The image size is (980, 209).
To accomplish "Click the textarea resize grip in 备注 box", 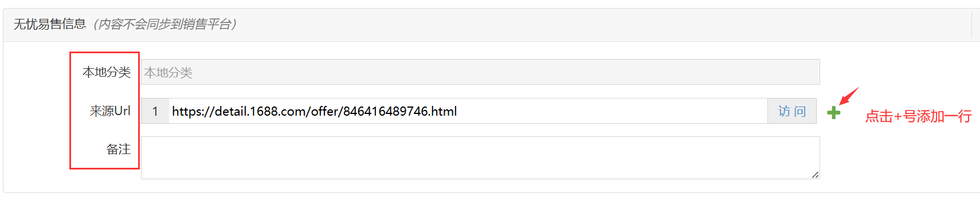I will (x=815, y=175).
